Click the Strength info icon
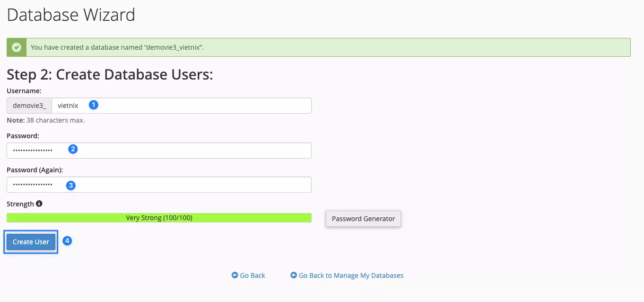Screen dimensions: 644x302 click(x=38, y=203)
